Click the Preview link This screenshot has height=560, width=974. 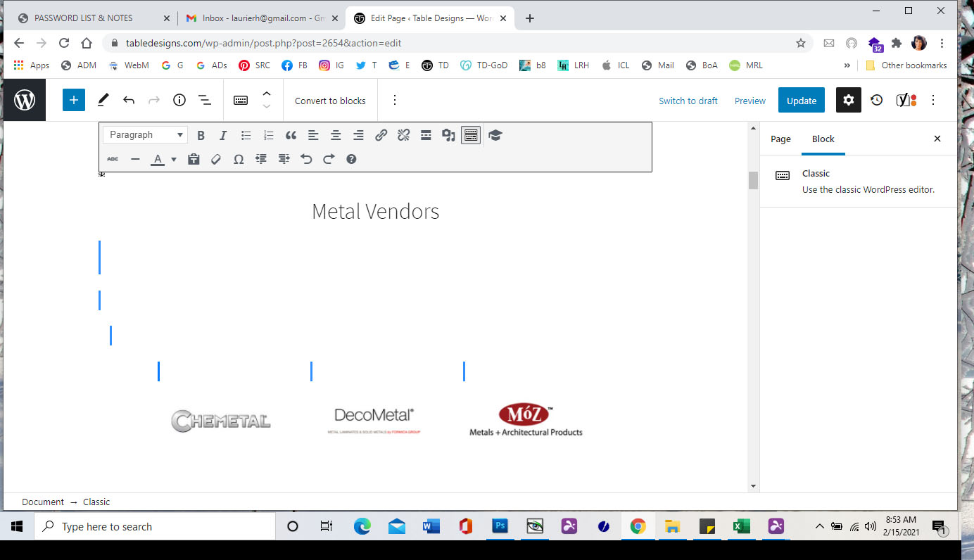pos(750,101)
